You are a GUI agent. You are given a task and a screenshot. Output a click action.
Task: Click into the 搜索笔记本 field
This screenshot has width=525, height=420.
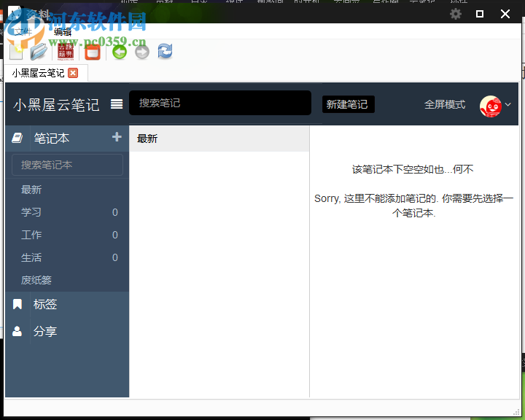(x=67, y=165)
